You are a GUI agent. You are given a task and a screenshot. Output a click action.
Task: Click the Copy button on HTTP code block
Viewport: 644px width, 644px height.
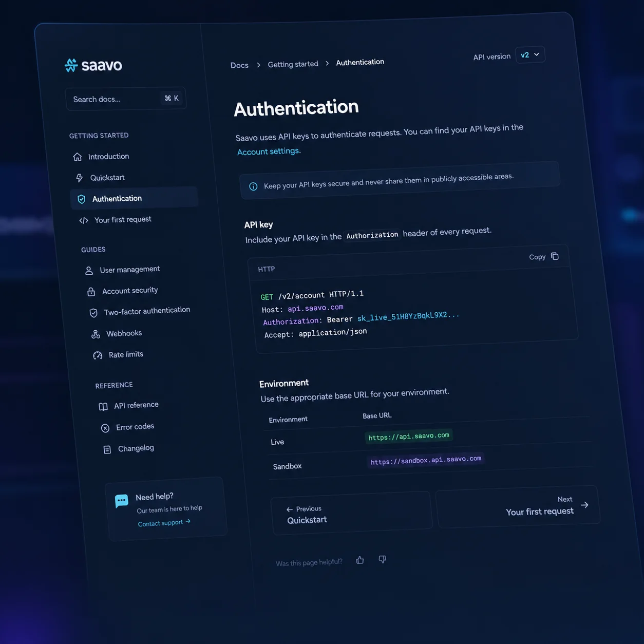[544, 256]
